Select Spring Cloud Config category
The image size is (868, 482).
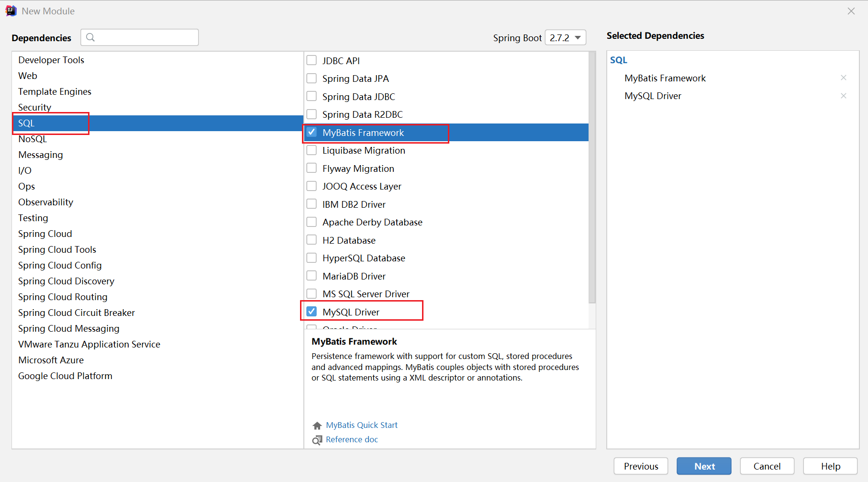[x=157, y=265]
